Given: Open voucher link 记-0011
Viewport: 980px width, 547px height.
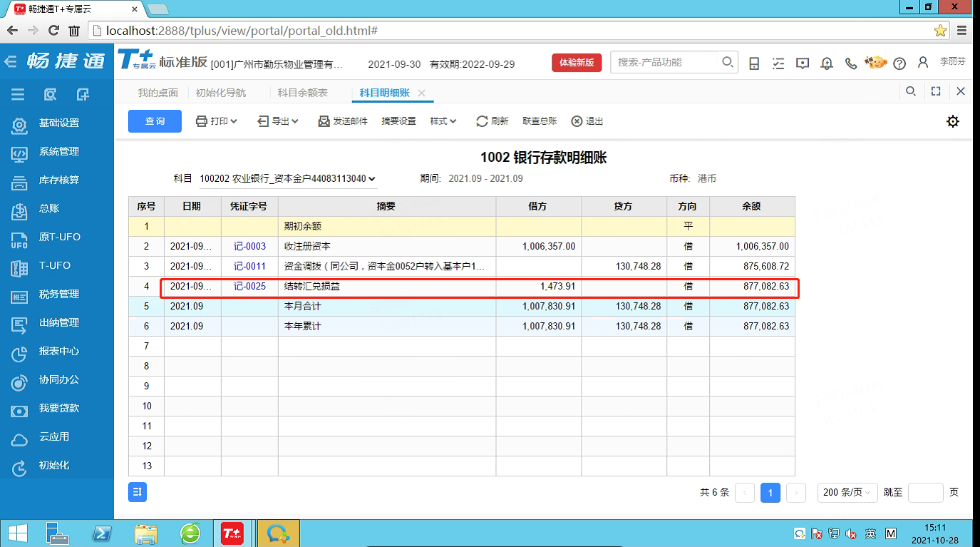Looking at the screenshot, I should tap(249, 266).
